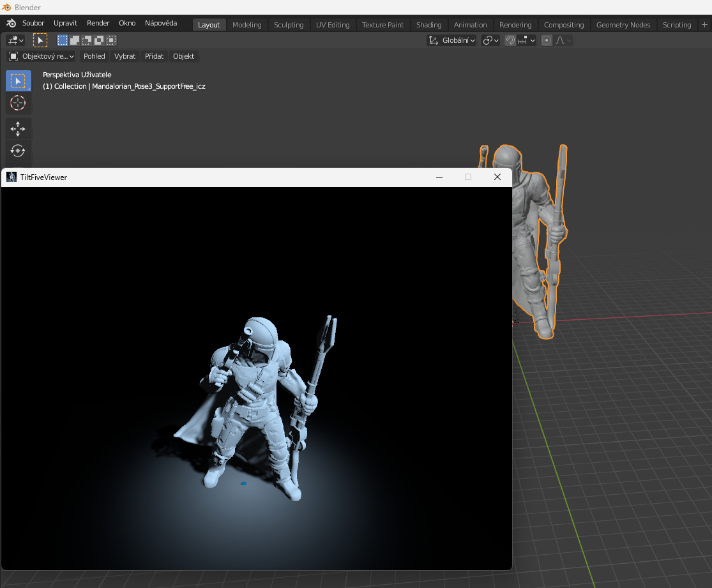Click the Přidat header button

154,56
